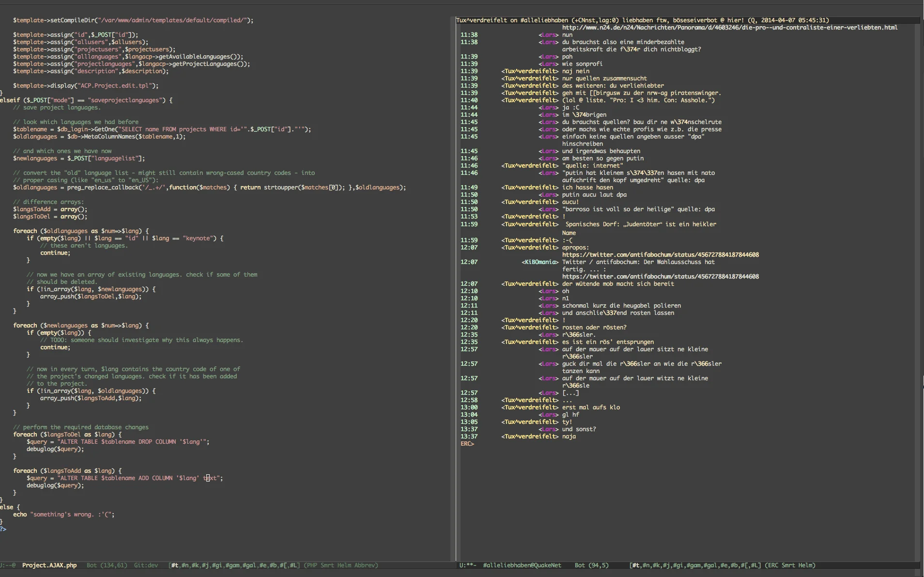Click the '// these aren't languages.' comment
The height and width of the screenshot is (577, 924).
pyautogui.click(x=84, y=246)
